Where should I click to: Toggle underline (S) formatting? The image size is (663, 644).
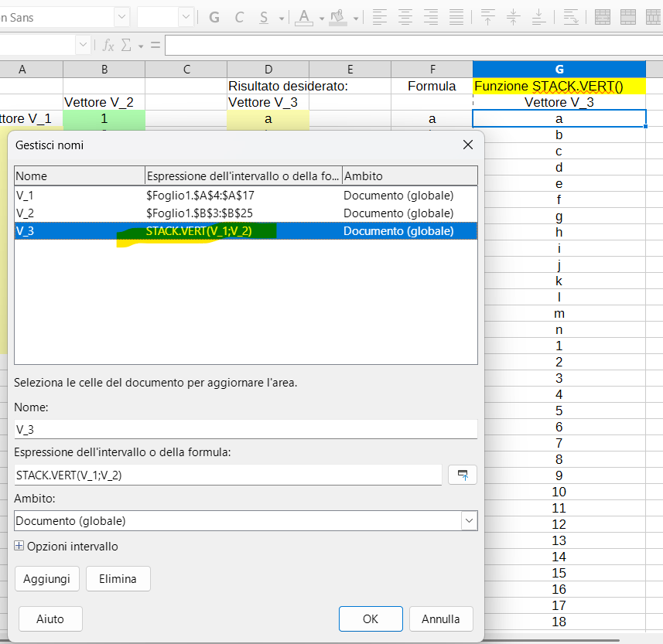[x=264, y=17]
